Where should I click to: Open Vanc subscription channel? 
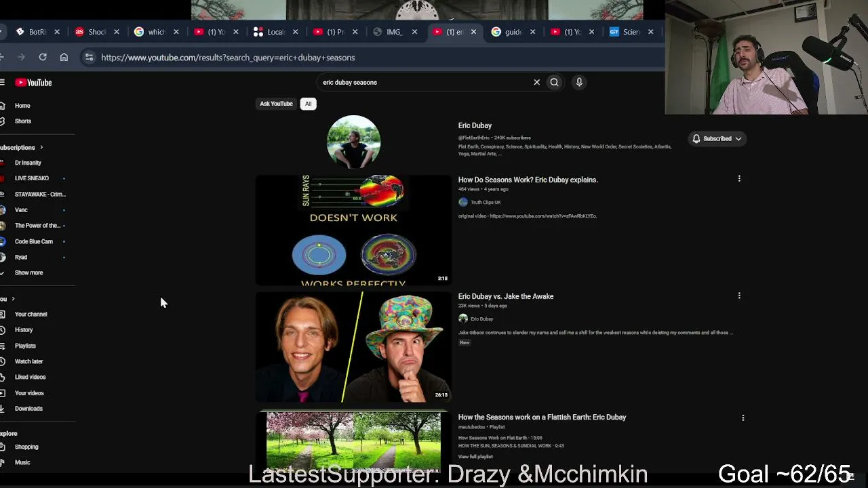click(x=21, y=210)
